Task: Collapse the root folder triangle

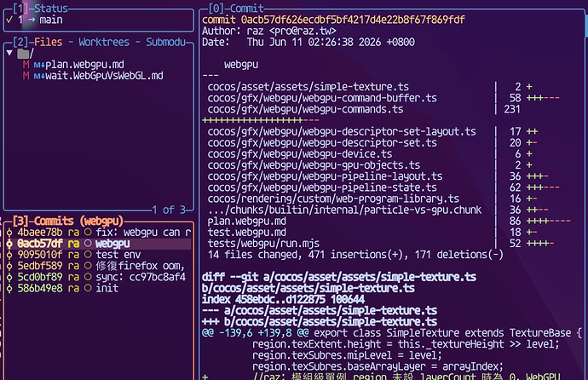Action: click(x=9, y=53)
